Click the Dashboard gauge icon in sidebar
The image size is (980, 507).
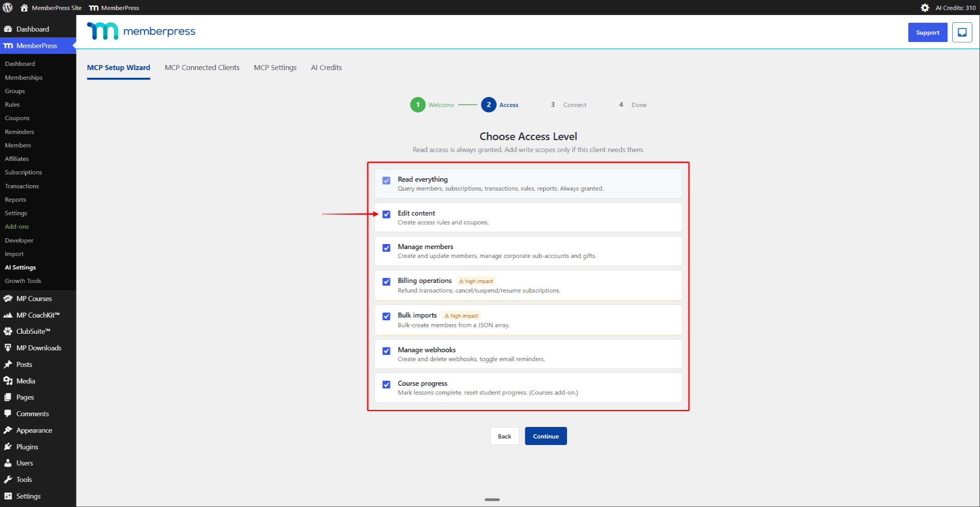click(x=8, y=29)
